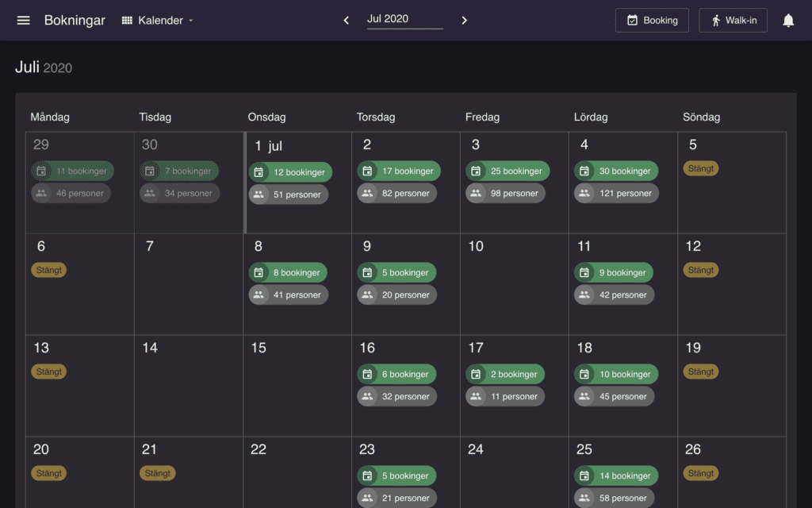Viewport: 812px width, 508px height.
Task: Click calendar icon on 6 bookinger
Action: pos(367,374)
